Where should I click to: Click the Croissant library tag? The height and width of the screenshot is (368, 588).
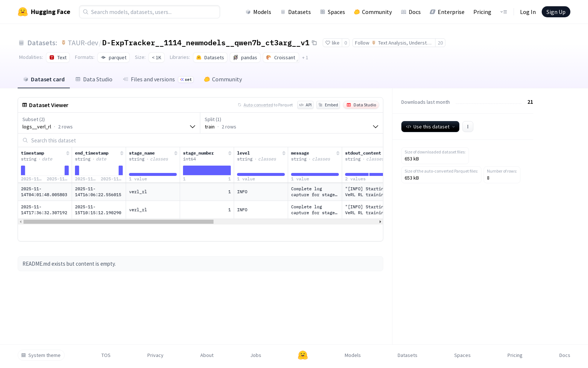point(281,57)
